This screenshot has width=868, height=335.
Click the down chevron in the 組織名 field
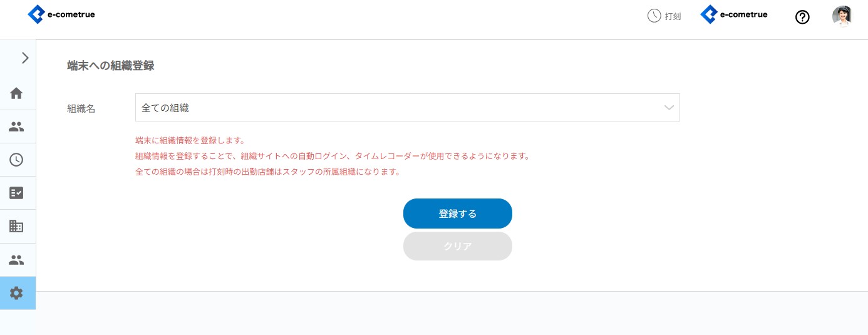click(669, 108)
